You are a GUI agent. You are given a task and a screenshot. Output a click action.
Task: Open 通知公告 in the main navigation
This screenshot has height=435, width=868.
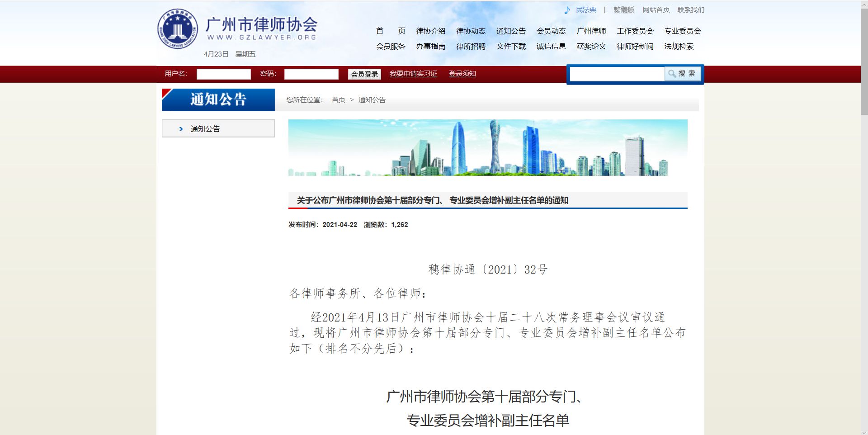511,31
